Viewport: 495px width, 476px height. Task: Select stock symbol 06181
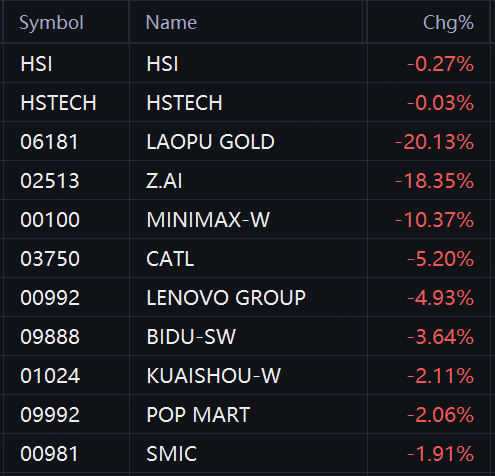tap(49, 142)
